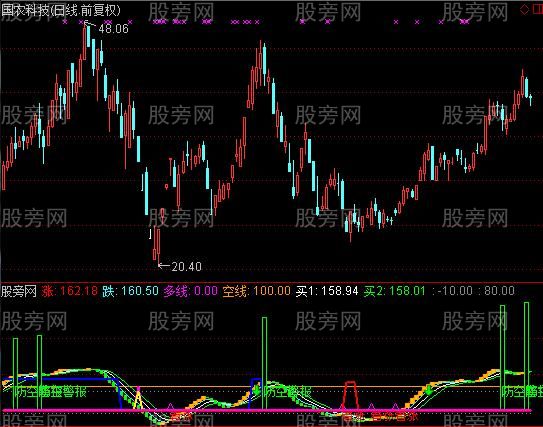
Task: Select the 买1: 158.94 indicator value
Action: pyautogui.click(x=327, y=291)
